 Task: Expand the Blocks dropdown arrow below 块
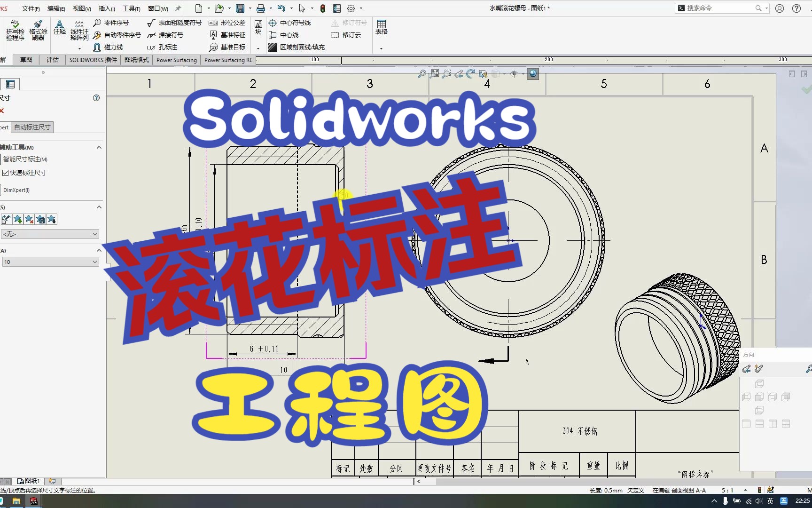click(258, 48)
